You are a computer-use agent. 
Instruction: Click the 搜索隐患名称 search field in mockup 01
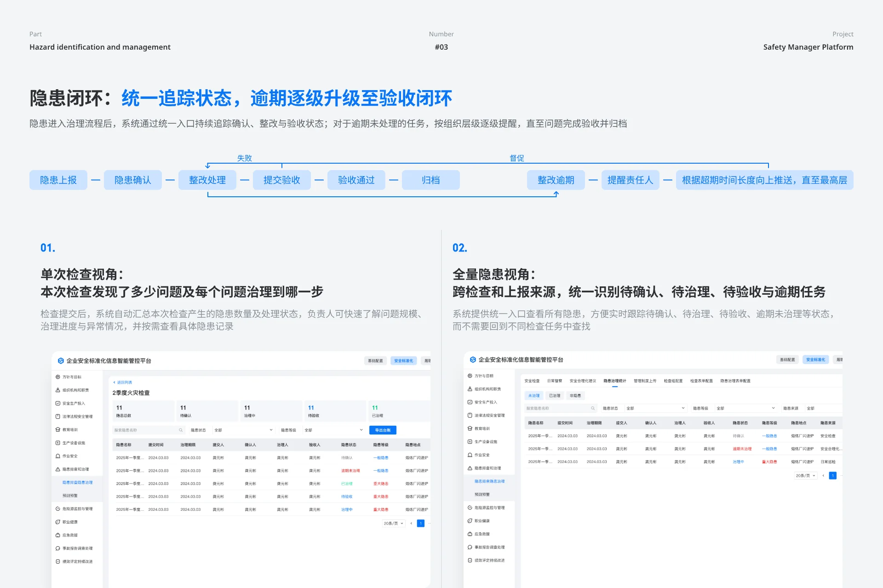[149, 430]
